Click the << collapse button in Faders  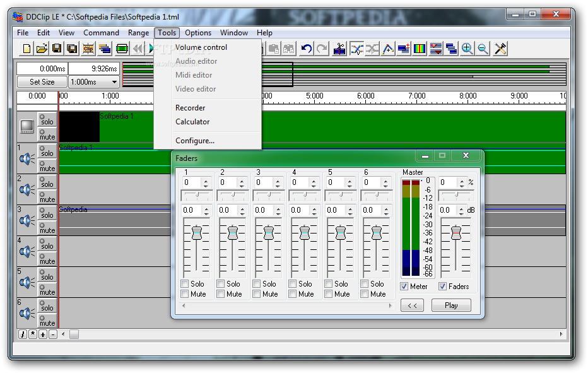[412, 305]
